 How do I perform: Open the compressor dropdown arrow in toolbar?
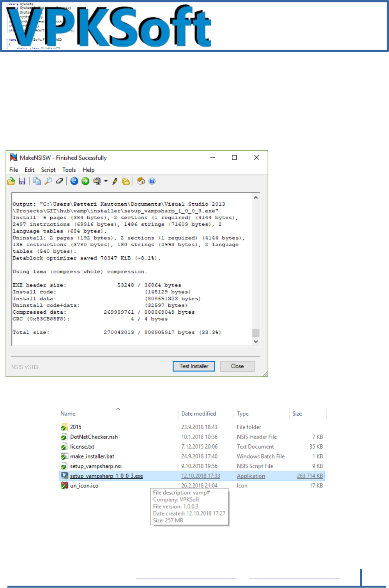point(106,181)
